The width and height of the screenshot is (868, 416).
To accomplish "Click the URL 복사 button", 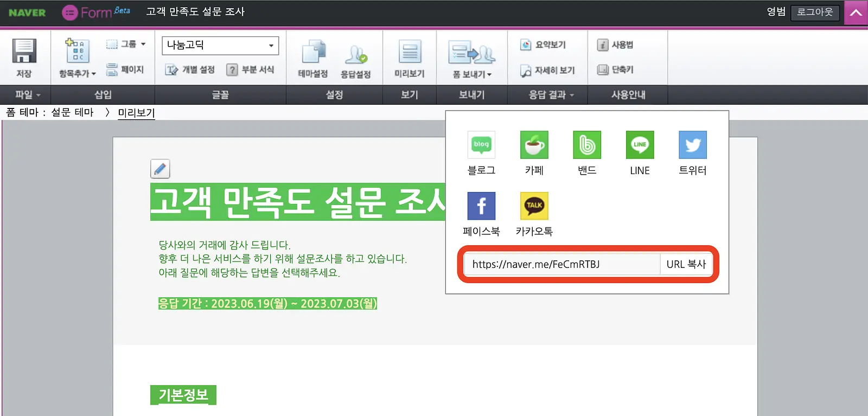I will [686, 264].
